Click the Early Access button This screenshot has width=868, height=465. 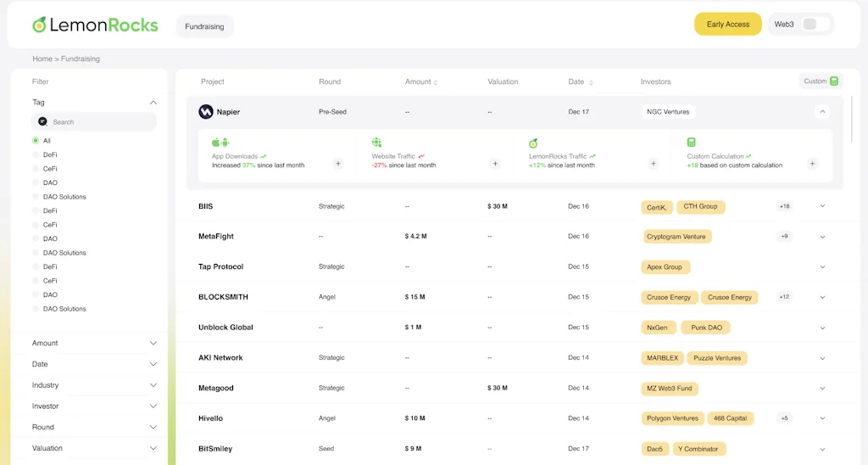[727, 25]
